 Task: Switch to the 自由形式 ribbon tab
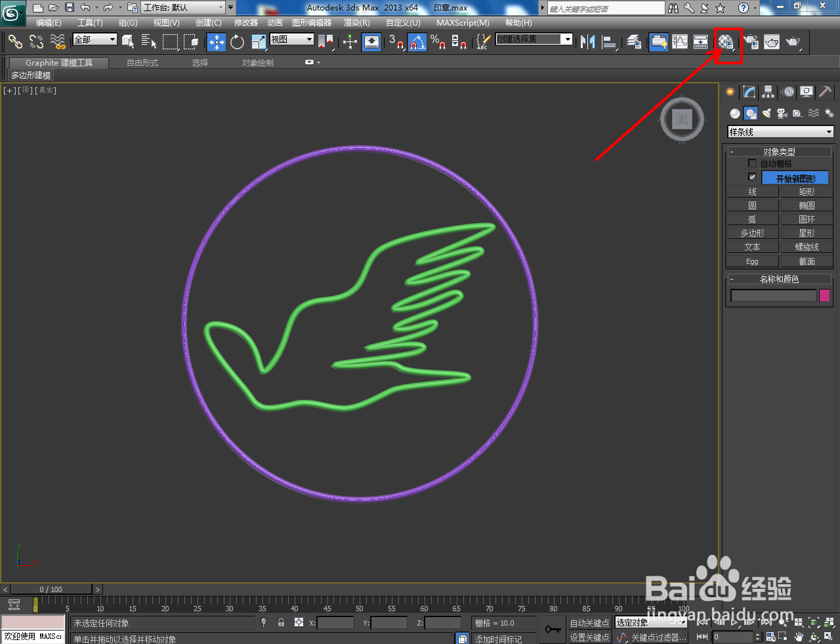coord(142,62)
